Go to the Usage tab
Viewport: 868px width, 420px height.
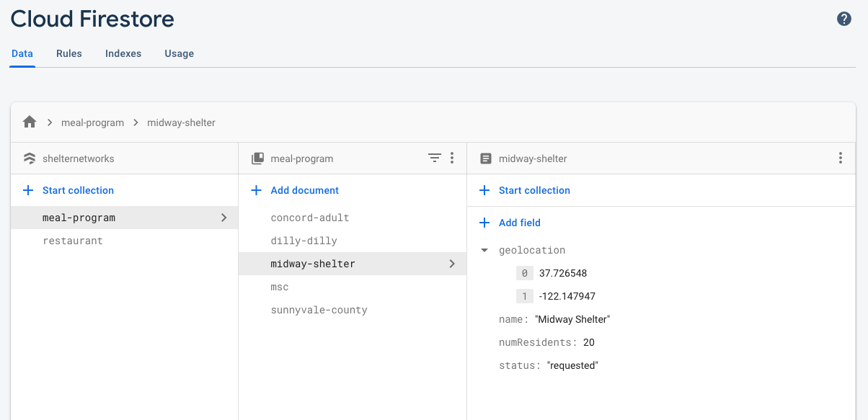179,53
